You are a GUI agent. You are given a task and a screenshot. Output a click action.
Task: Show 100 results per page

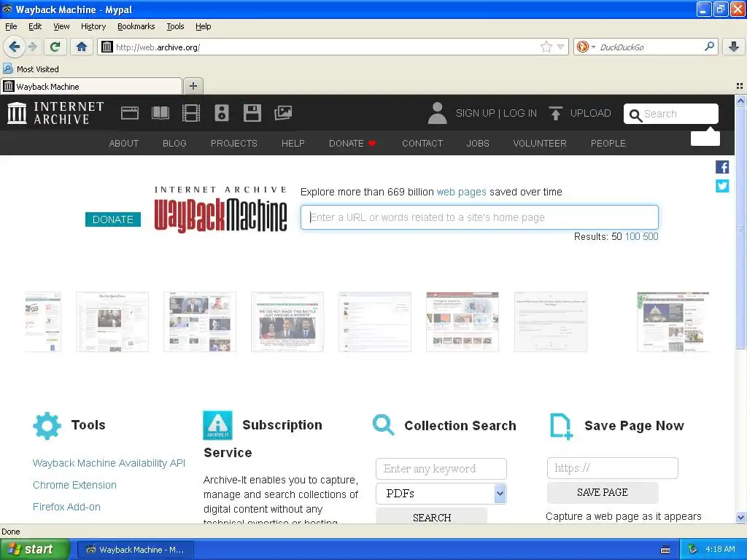(x=632, y=237)
